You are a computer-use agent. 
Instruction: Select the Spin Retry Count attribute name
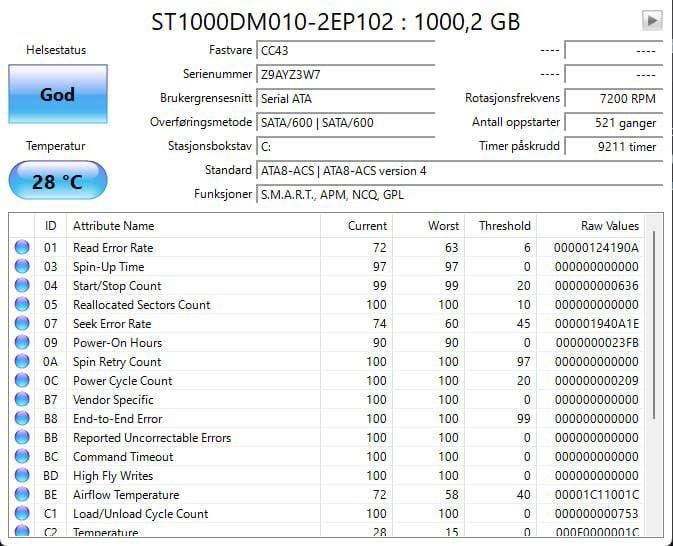click(x=117, y=362)
